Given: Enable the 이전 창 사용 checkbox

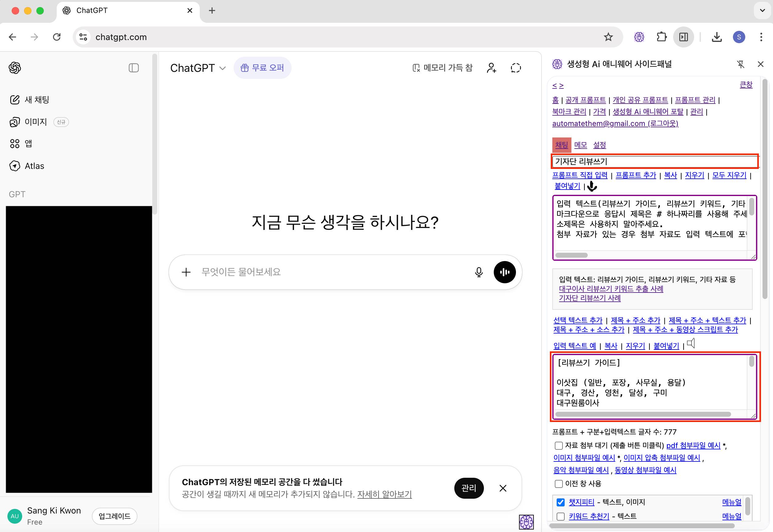Looking at the screenshot, I should [559, 484].
